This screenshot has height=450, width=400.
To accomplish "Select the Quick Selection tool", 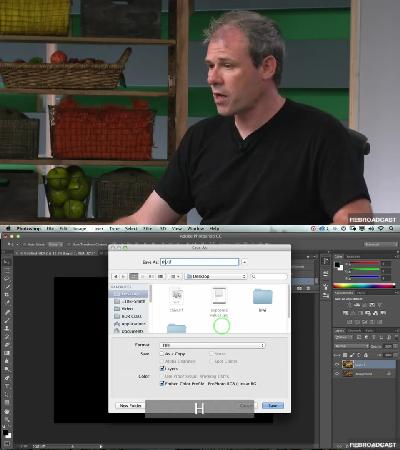I will (7, 287).
